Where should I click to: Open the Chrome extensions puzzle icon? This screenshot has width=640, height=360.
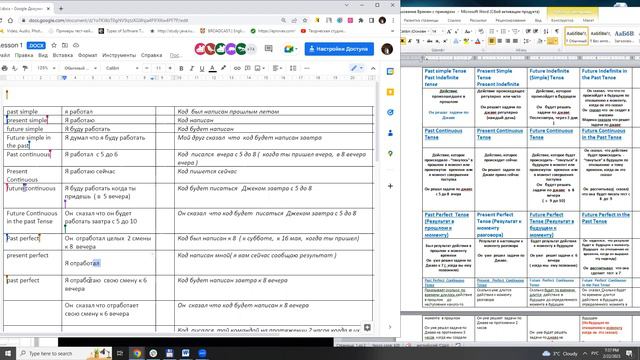pos(361,20)
